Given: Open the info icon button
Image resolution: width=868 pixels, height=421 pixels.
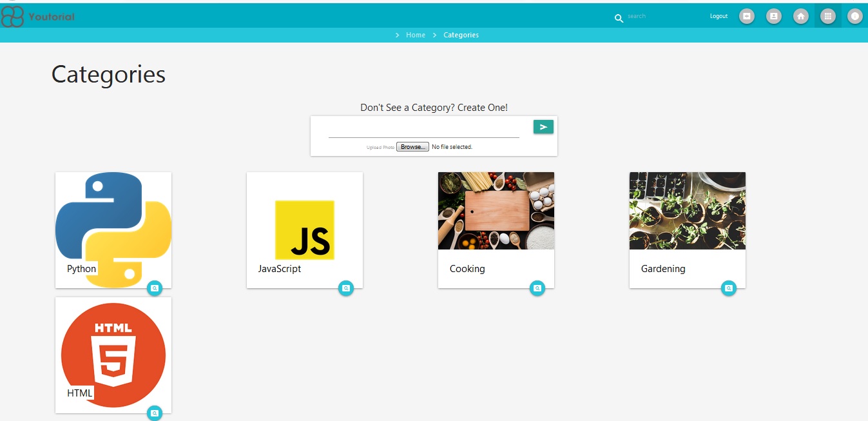Looking at the screenshot, I should click(855, 16).
